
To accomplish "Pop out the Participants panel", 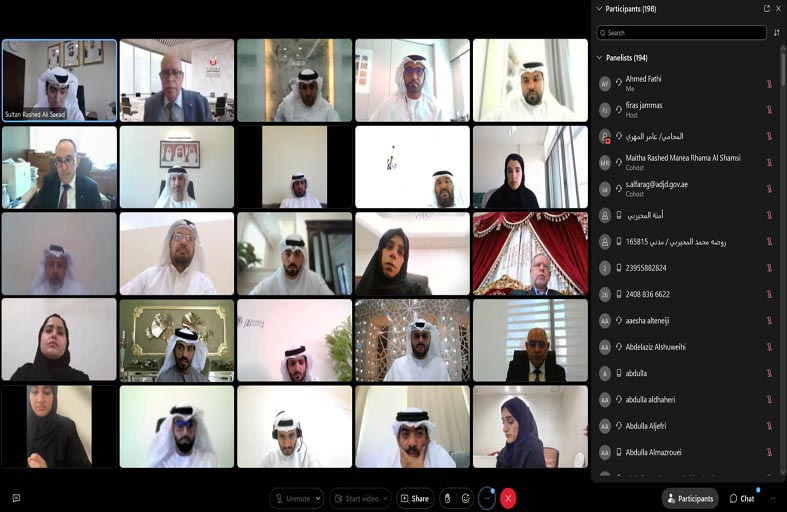I will click(x=767, y=8).
